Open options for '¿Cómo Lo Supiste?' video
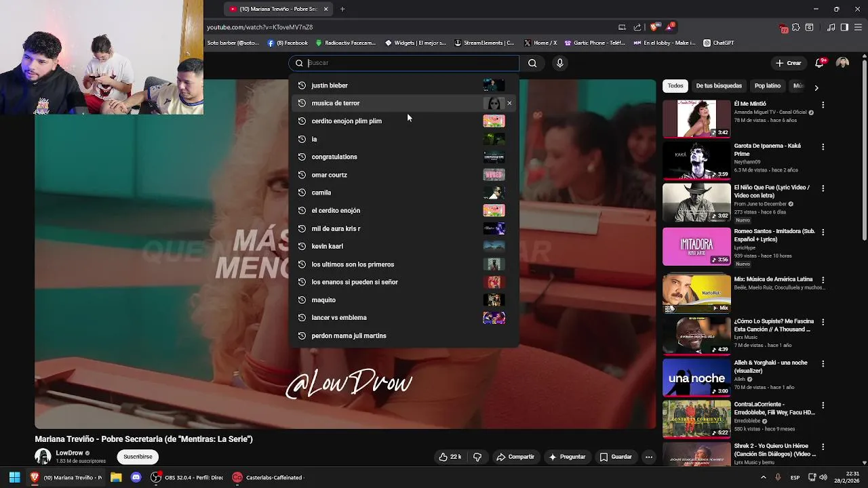 (823, 322)
